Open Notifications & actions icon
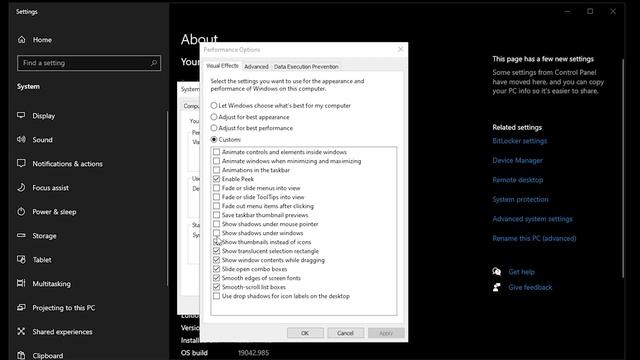Screen dimensions: 640x360 (21, 163)
